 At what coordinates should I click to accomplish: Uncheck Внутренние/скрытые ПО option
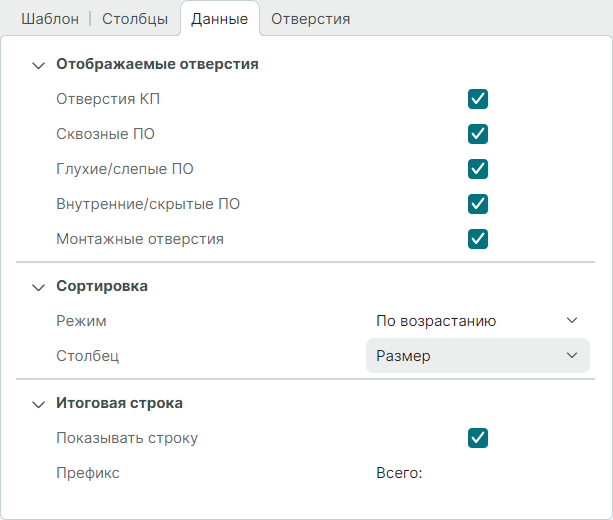[x=478, y=204]
